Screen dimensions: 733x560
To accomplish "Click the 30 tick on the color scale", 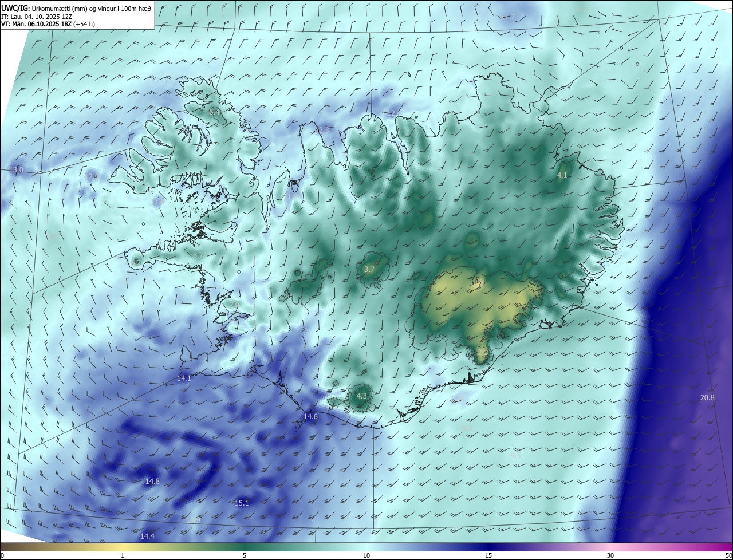I will point(610,555).
